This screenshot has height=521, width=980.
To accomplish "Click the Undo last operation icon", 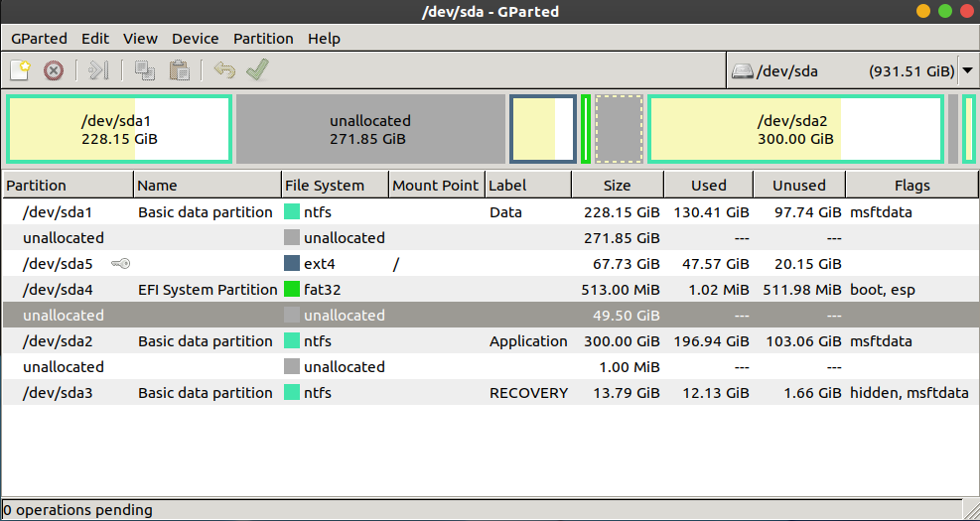I will (224, 70).
